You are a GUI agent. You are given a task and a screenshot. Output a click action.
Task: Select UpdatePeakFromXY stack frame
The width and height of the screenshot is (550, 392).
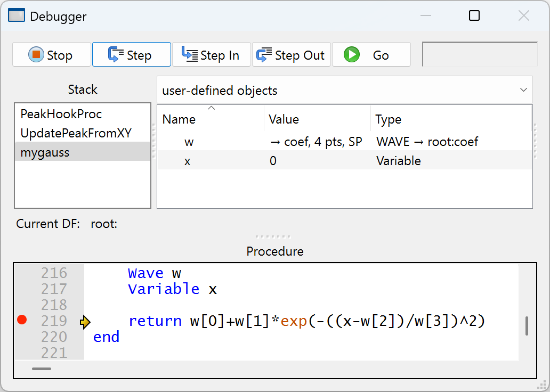(76, 133)
